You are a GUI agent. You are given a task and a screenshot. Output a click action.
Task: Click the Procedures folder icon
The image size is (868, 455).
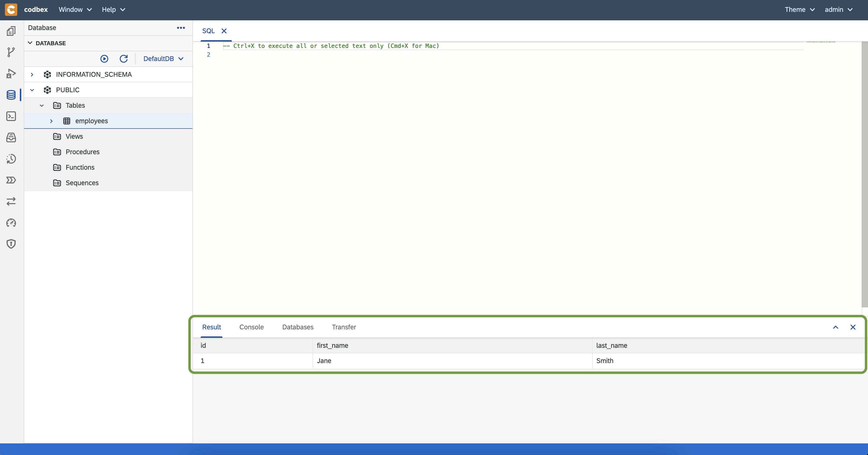click(x=57, y=152)
